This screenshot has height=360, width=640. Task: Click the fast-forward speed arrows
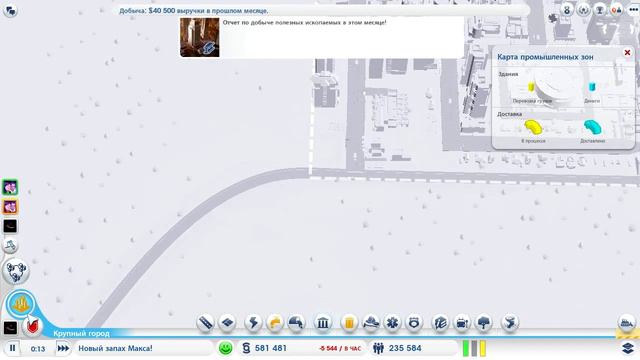click(x=63, y=348)
